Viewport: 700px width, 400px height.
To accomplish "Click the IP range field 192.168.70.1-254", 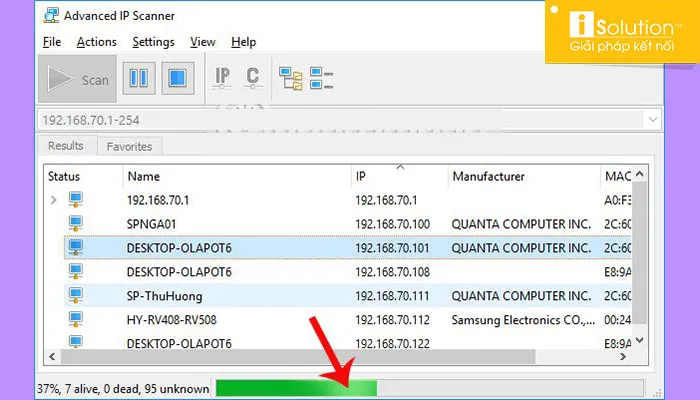I will pyautogui.click(x=339, y=120).
